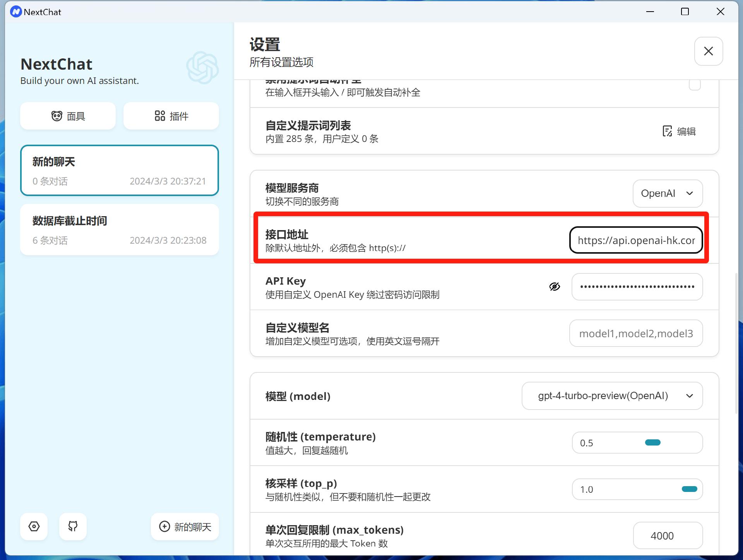Screen dimensions: 743x560
Task: Toggle API Key visibility with eye icon
Action: pos(555,286)
